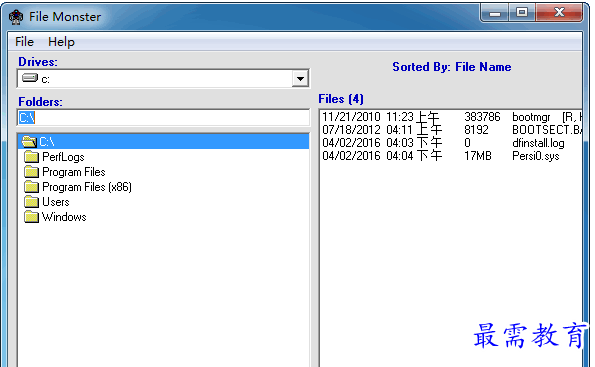This screenshot has width=595, height=367.
Task: Select the Persi0.sys file entry
Action: (x=452, y=156)
